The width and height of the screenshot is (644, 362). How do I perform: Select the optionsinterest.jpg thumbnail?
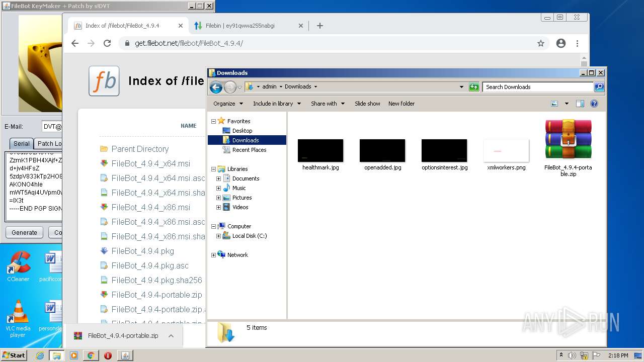tap(444, 151)
